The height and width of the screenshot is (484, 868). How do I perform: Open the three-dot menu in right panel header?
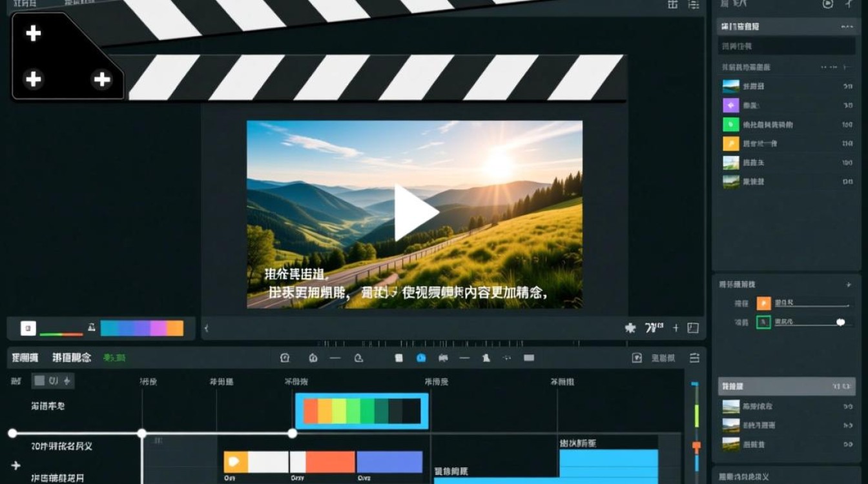click(x=847, y=27)
